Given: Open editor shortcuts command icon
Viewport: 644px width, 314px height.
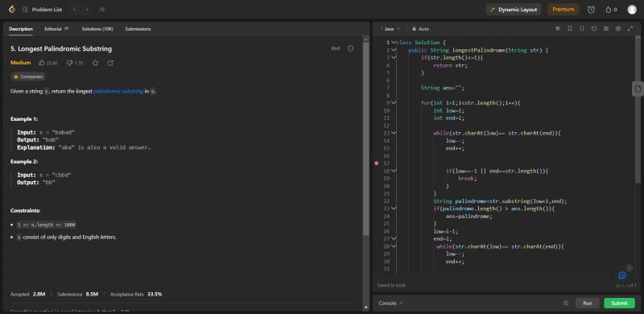Looking at the screenshot, I should click(606, 29).
